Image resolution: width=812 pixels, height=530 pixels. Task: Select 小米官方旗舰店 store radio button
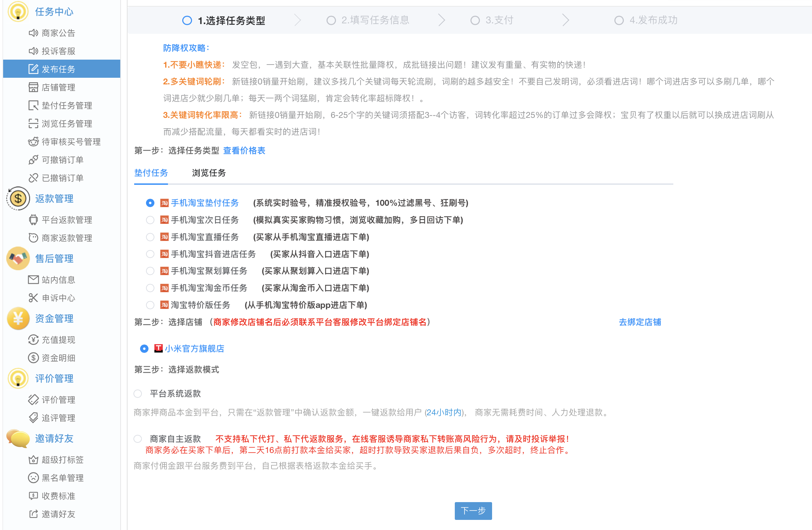coord(144,349)
